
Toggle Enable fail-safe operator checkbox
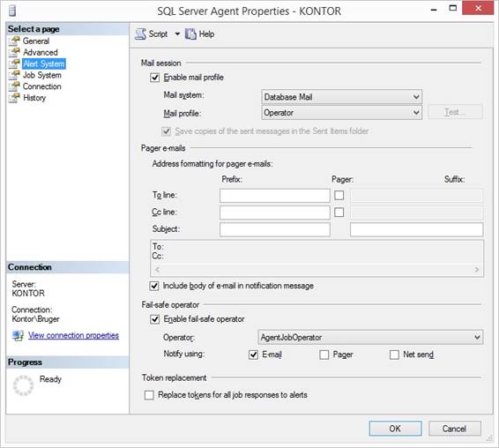(154, 319)
